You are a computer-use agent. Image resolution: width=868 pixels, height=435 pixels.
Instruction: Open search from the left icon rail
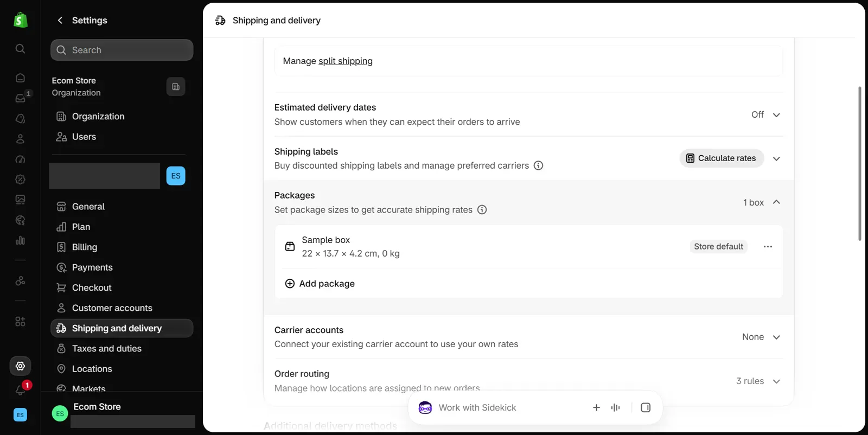click(20, 49)
